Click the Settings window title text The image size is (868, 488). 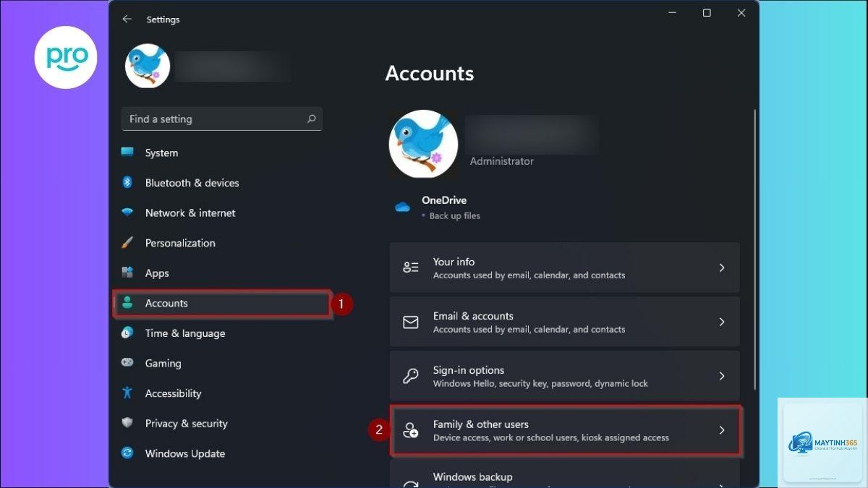[163, 20]
